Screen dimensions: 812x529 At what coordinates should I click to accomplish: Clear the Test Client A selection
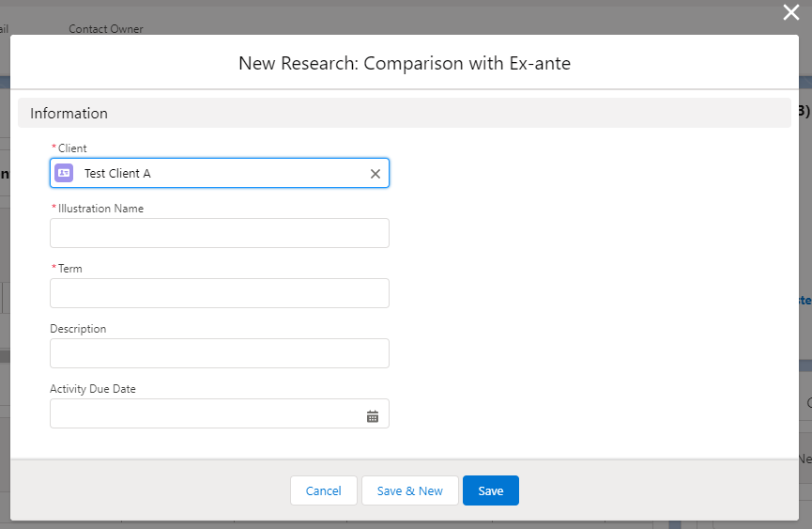[x=375, y=174]
